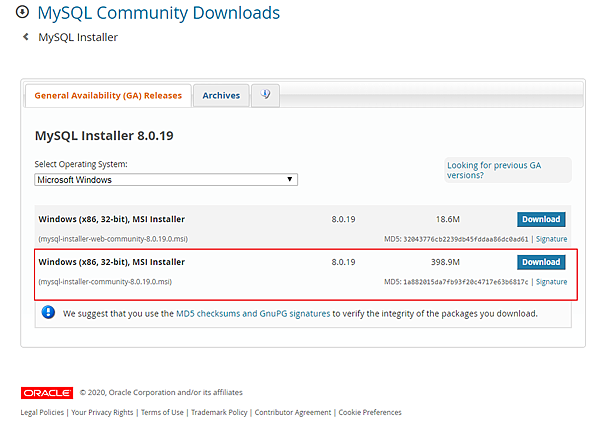Switch to General Availability (GA) Releases tab
This screenshot has width=600, height=432.
[x=108, y=96]
